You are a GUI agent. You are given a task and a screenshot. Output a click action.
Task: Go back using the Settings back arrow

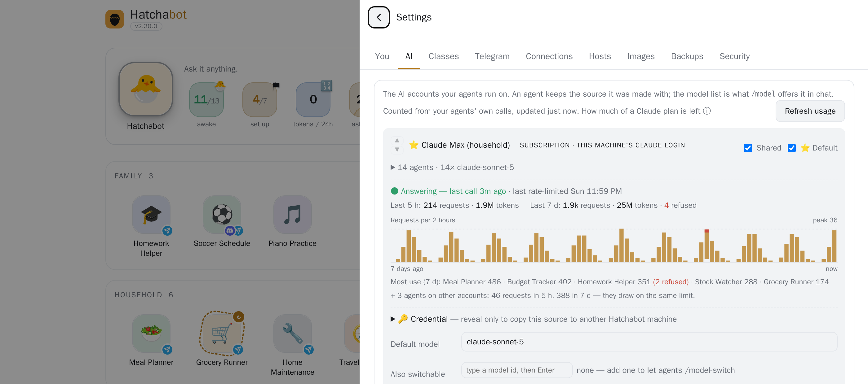tap(379, 17)
